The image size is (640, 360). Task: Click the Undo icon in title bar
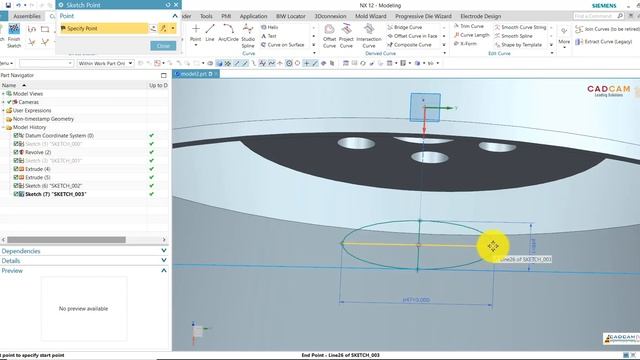18,5
